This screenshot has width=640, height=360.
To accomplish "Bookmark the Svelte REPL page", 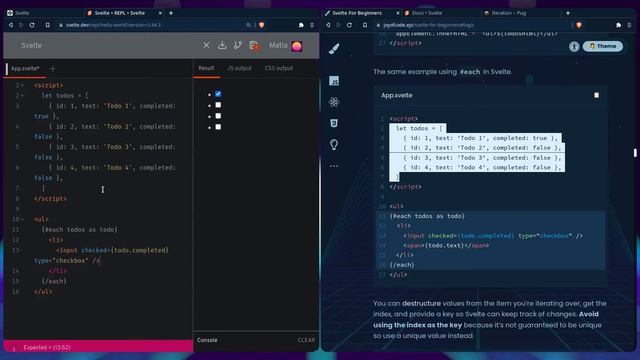I will [47, 25].
